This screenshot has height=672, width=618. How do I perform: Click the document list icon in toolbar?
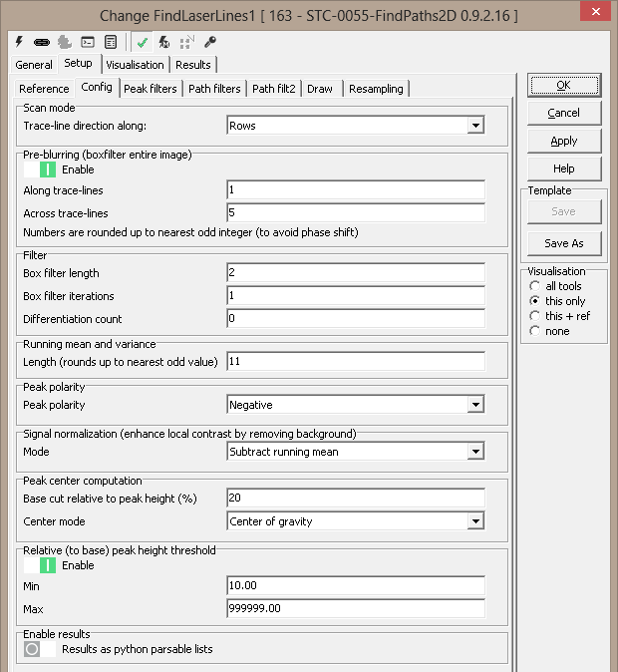(111, 43)
